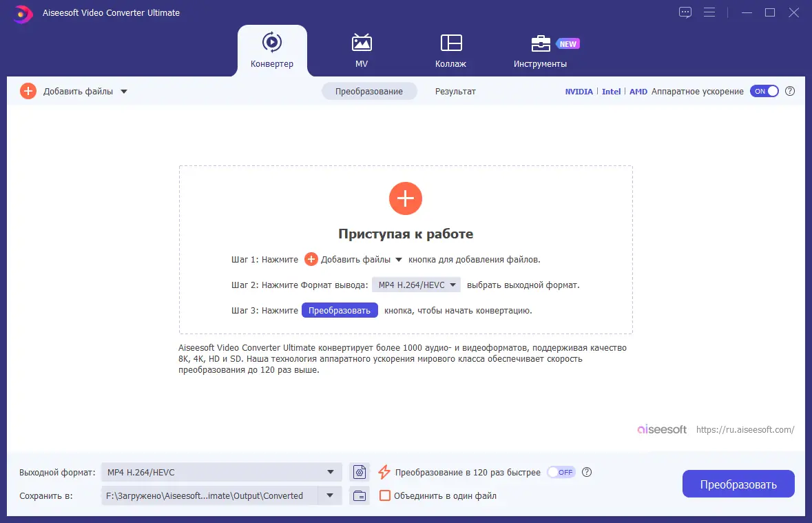Screen dimensions: 812x523
Task: Click the orange plus Add Files icon
Action: pos(28,90)
